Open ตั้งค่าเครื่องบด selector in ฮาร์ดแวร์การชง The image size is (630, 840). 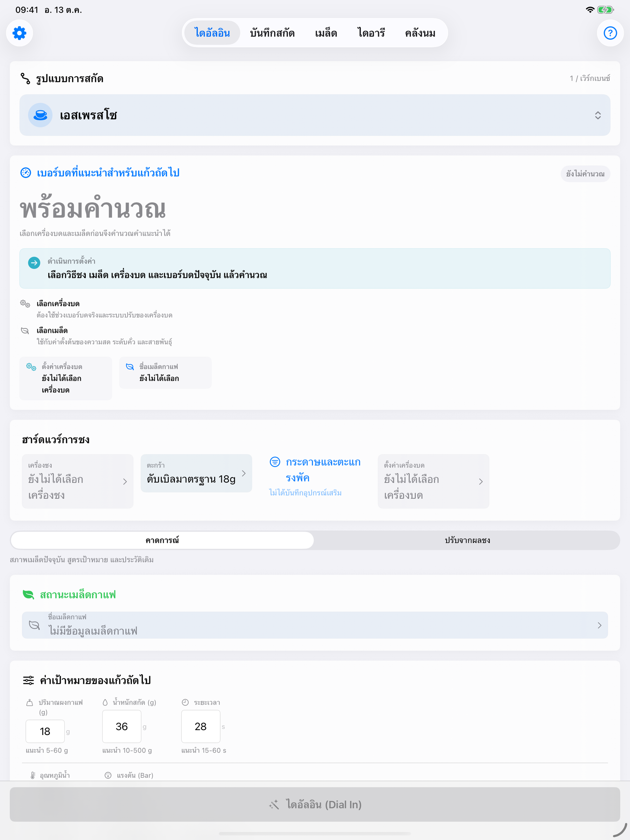tap(433, 481)
